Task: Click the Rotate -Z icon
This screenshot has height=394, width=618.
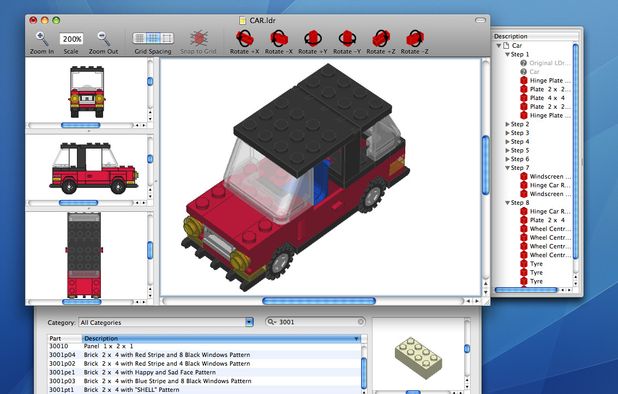Action: [415, 39]
